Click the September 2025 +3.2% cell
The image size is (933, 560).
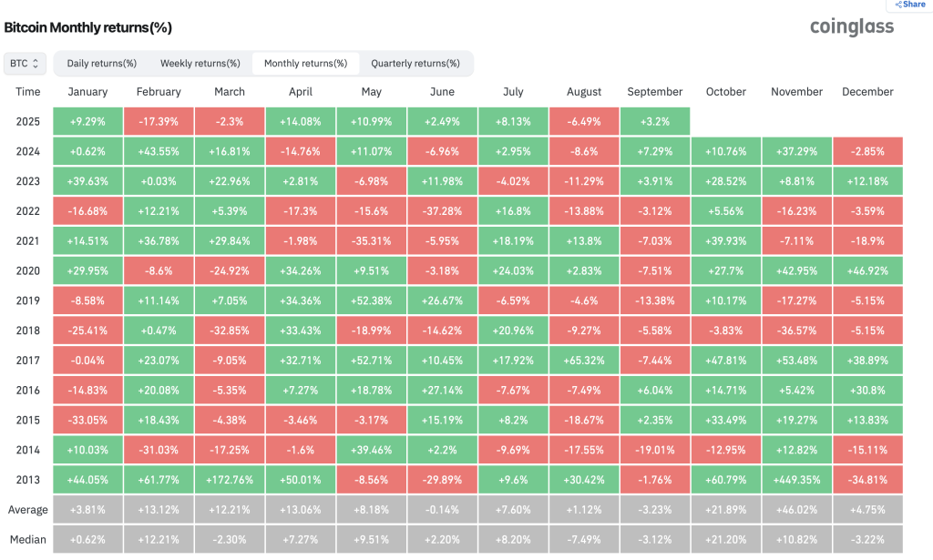pos(654,121)
